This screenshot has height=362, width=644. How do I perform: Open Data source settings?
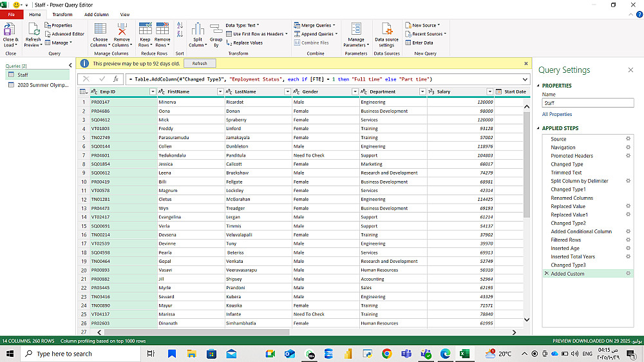click(386, 30)
